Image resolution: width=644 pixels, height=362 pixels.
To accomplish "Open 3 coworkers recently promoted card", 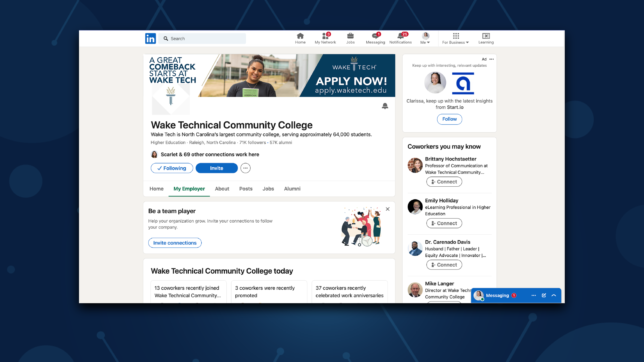I will [269, 292].
